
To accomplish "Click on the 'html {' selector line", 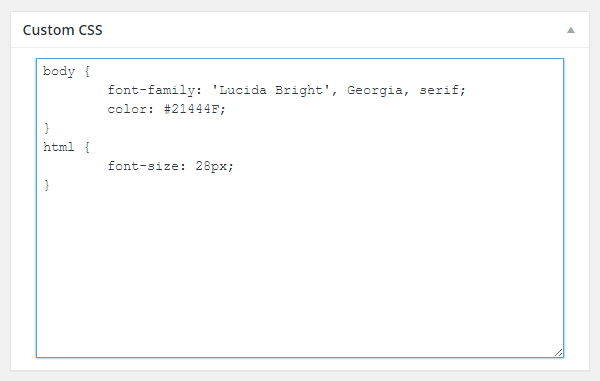I will pyautogui.click(x=67, y=147).
